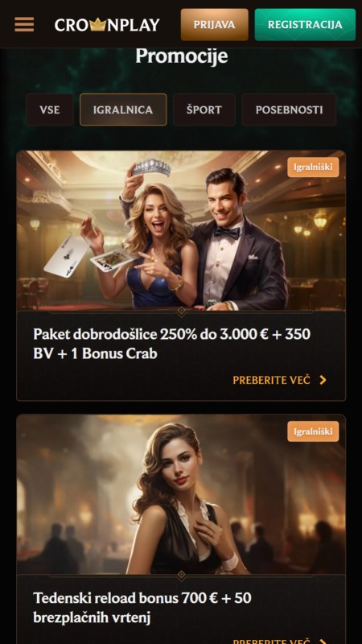Viewport: 362px width, 644px height.
Task: Click Igralniški tag on reload promo
Action: tap(313, 431)
